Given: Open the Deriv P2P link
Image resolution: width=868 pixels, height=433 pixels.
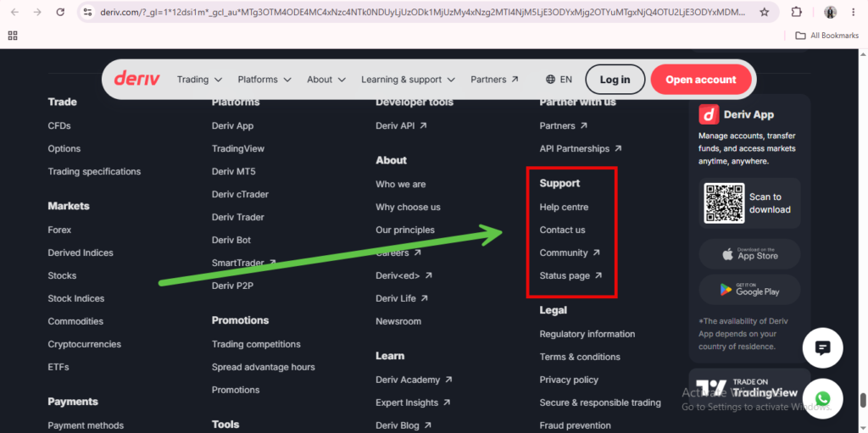Looking at the screenshot, I should point(232,286).
